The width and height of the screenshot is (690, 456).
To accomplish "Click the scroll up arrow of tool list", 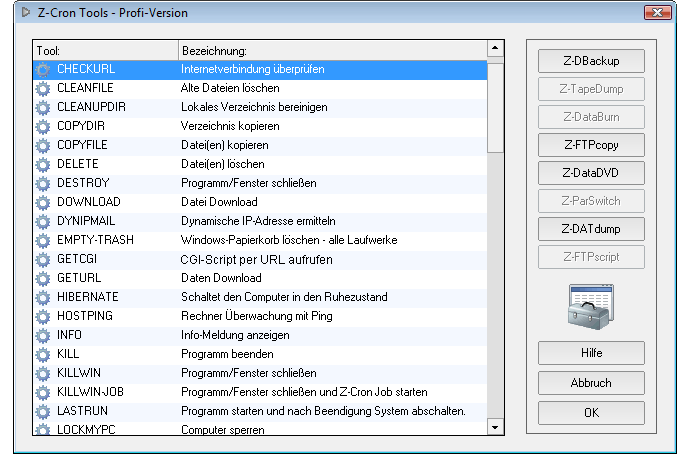I will (x=494, y=49).
